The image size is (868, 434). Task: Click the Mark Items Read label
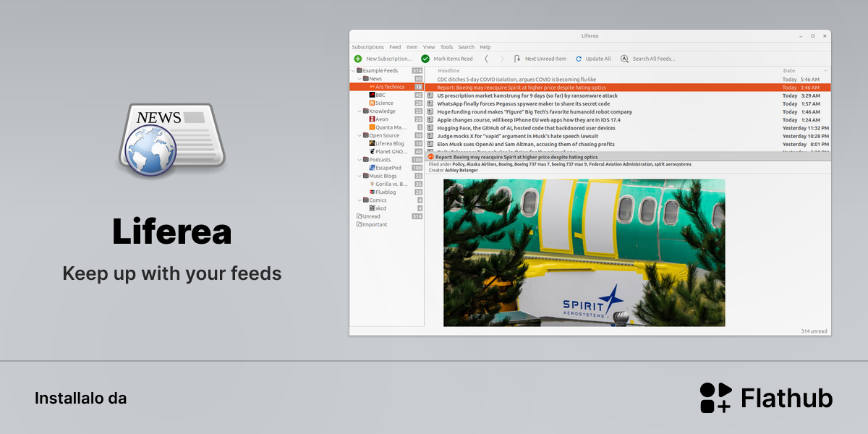pyautogui.click(x=454, y=59)
